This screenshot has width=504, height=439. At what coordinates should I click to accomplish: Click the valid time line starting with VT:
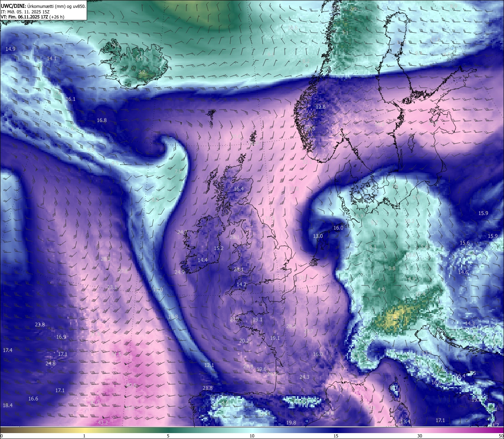[x=33, y=17]
